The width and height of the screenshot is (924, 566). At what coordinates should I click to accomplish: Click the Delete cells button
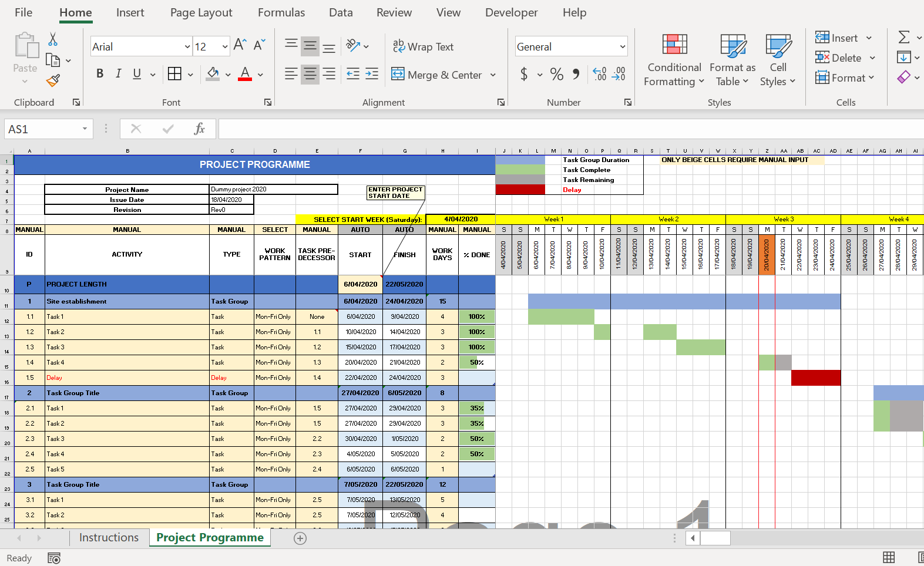coord(839,58)
